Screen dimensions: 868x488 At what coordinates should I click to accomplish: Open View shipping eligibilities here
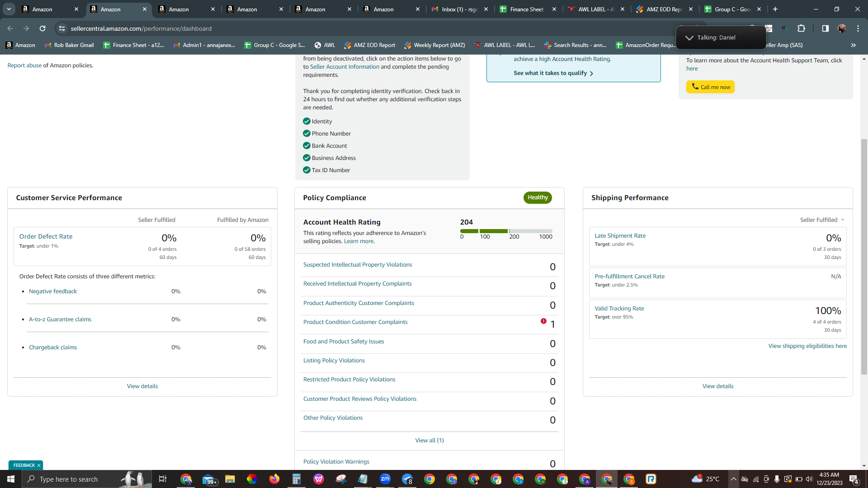pos(807,346)
